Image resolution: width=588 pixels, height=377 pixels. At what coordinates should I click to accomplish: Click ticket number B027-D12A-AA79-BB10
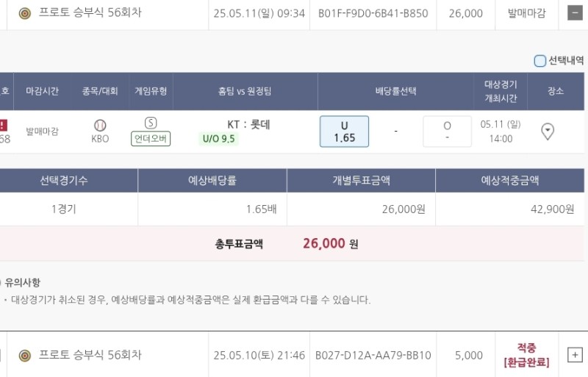[373, 356]
